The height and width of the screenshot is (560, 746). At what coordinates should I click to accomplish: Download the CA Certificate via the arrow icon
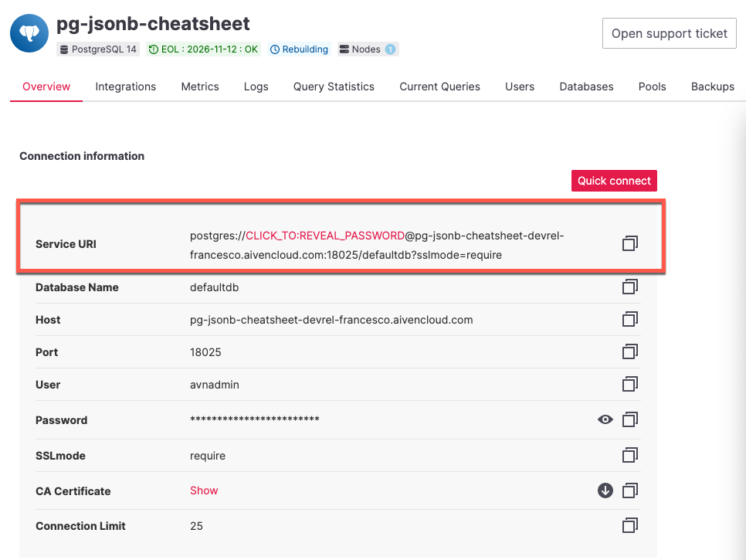click(x=605, y=490)
